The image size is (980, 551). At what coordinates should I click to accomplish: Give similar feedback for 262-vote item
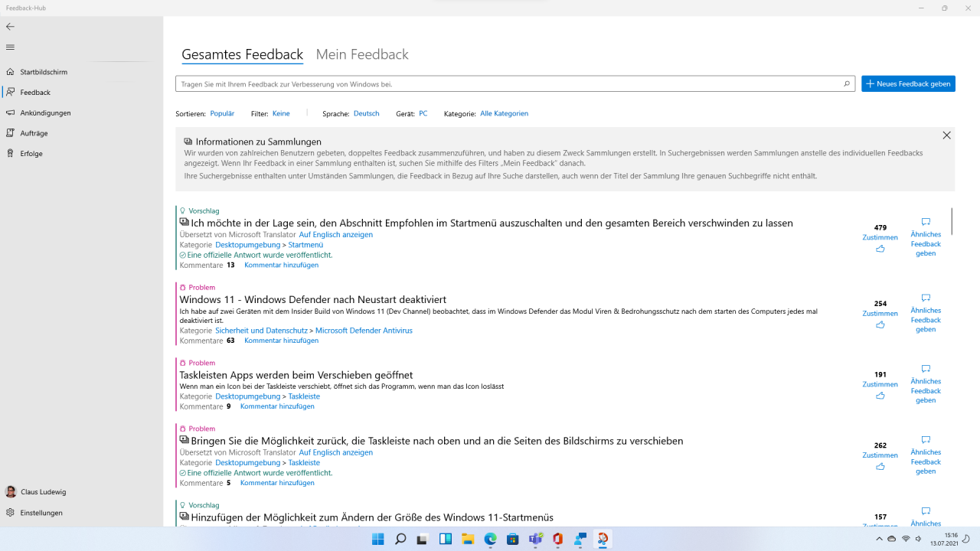(926, 456)
